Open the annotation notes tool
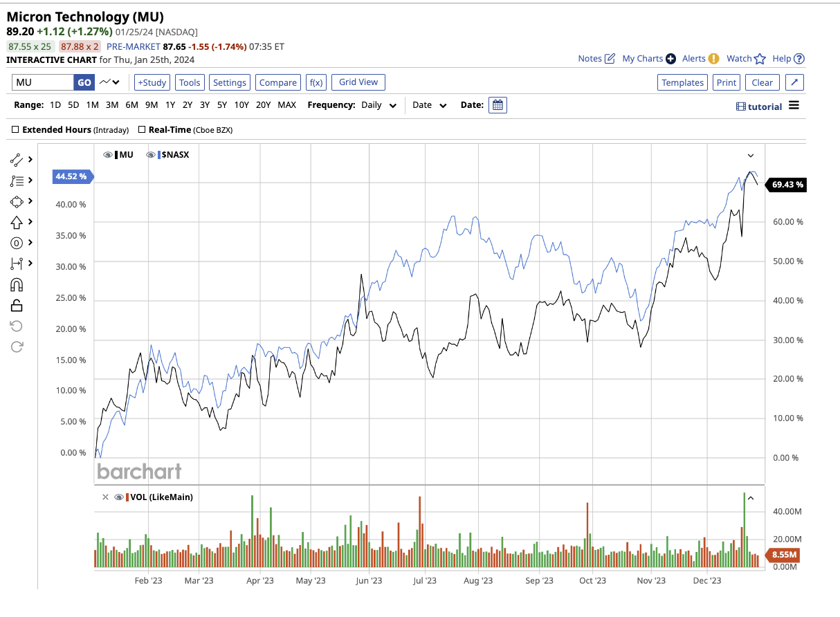This screenshot has height=617, width=840. [x=17, y=180]
